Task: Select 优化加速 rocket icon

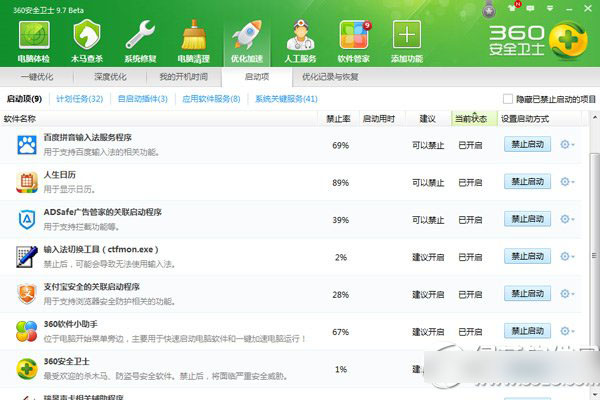Action: (x=247, y=41)
